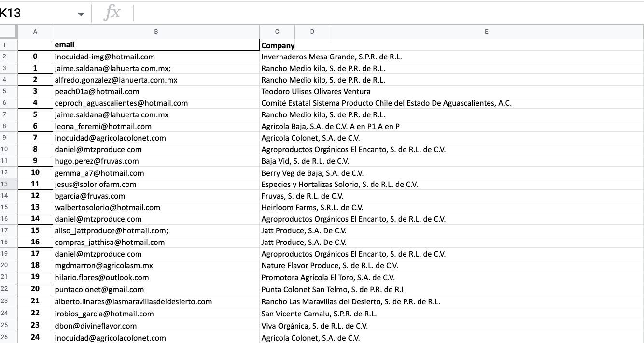This screenshot has height=343, width=644.
Task: Select Heirloom Farms, S.R.L. cell
Action: coord(312,207)
